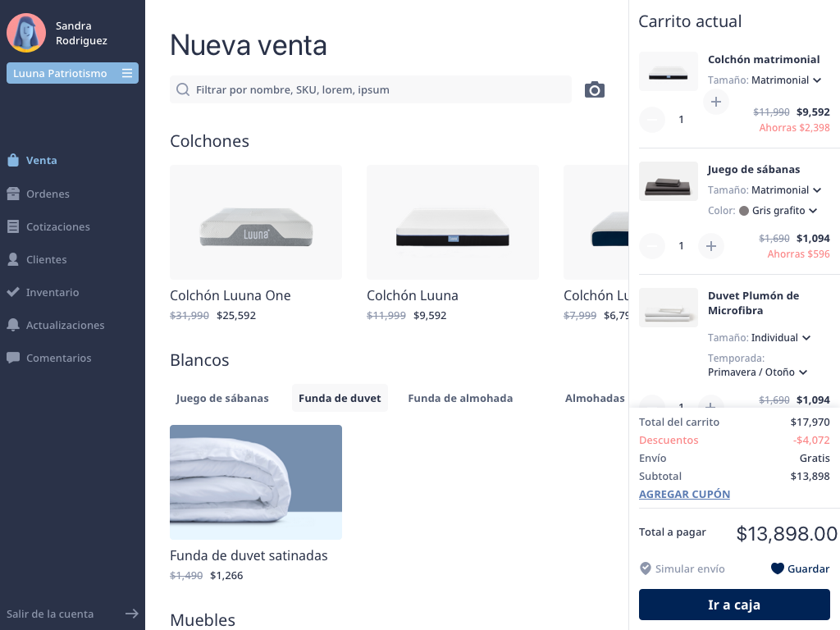Image resolution: width=840 pixels, height=630 pixels.
Task: Click AGREGAR CUPÓN link
Action: (684, 494)
